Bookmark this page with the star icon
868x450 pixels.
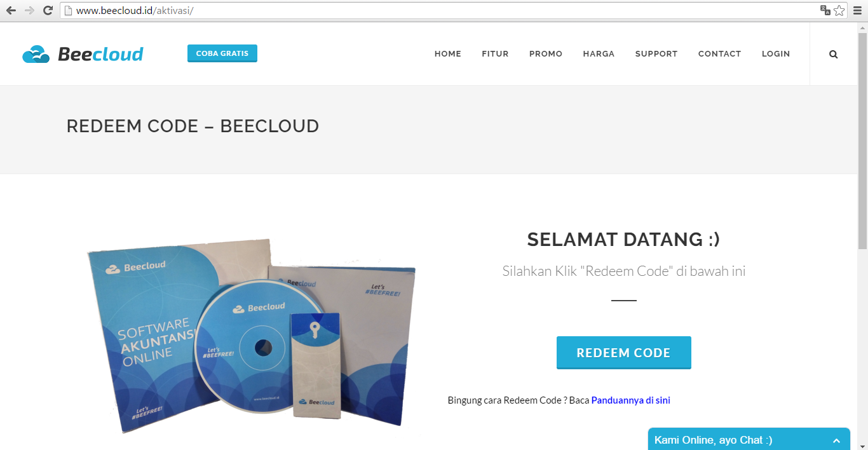(x=839, y=10)
